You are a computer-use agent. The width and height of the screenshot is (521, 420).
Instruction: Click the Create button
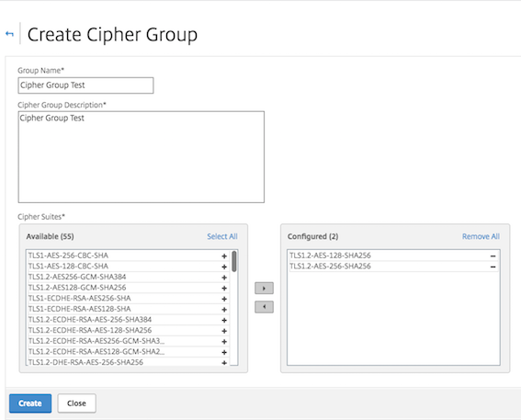pos(30,403)
